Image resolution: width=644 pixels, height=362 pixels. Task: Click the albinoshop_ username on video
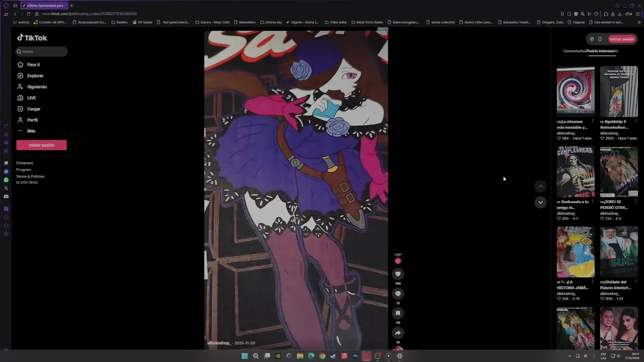(219, 343)
